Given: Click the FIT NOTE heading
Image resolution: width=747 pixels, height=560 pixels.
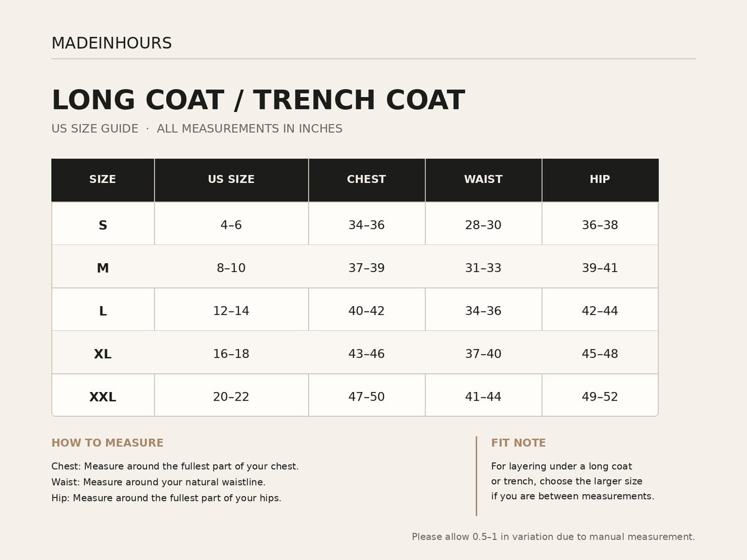Looking at the screenshot, I should (519, 443).
